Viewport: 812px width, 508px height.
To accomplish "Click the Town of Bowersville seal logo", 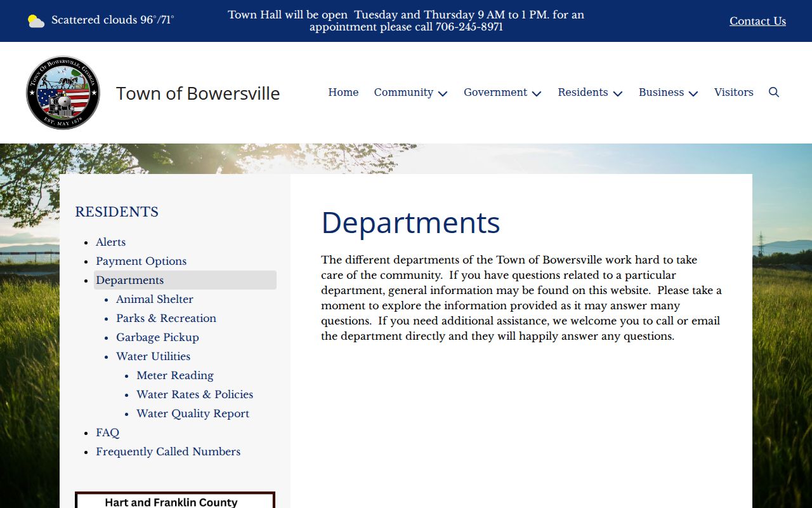I will click(63, 93).
